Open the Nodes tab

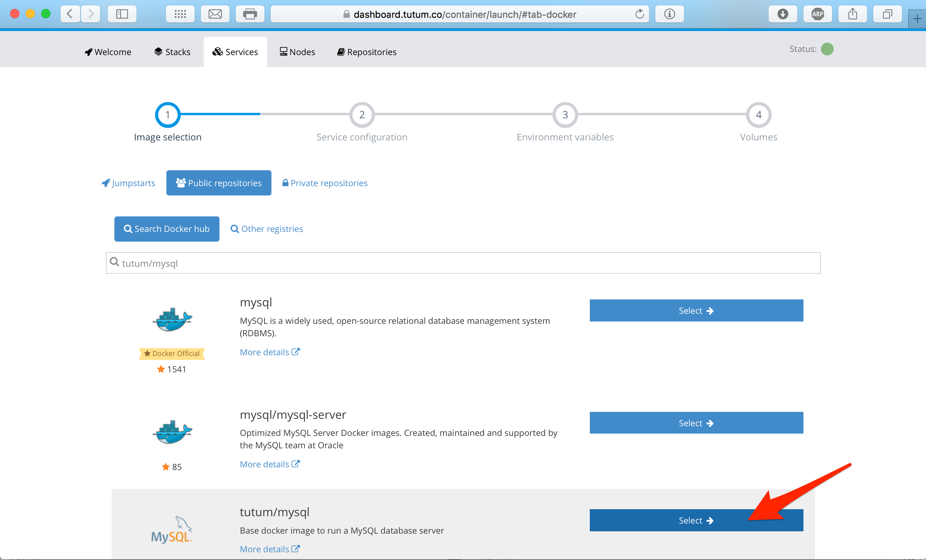click(297, 52)
